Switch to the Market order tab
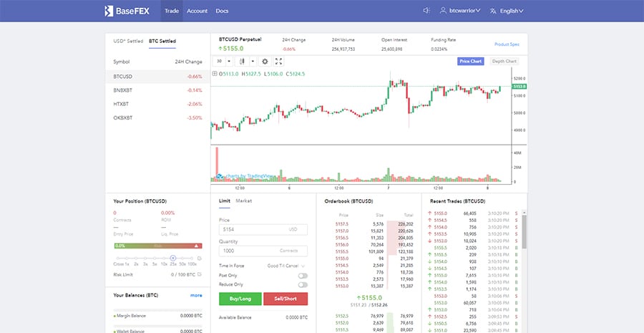 click(244, 201)
